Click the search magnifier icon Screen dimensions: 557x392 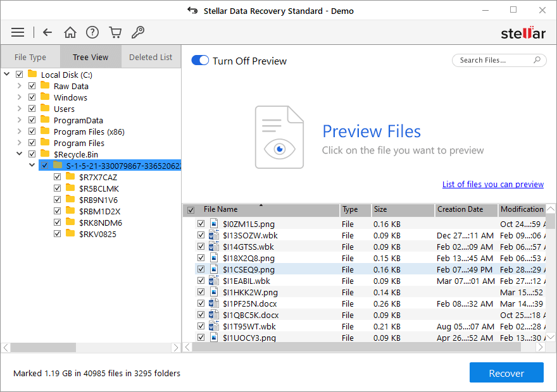tap(537, 60)
